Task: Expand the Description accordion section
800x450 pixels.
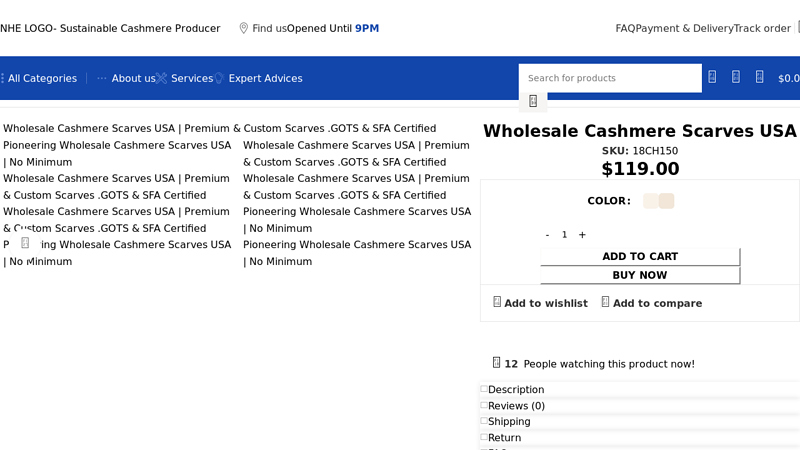Action: pos(516,390)
